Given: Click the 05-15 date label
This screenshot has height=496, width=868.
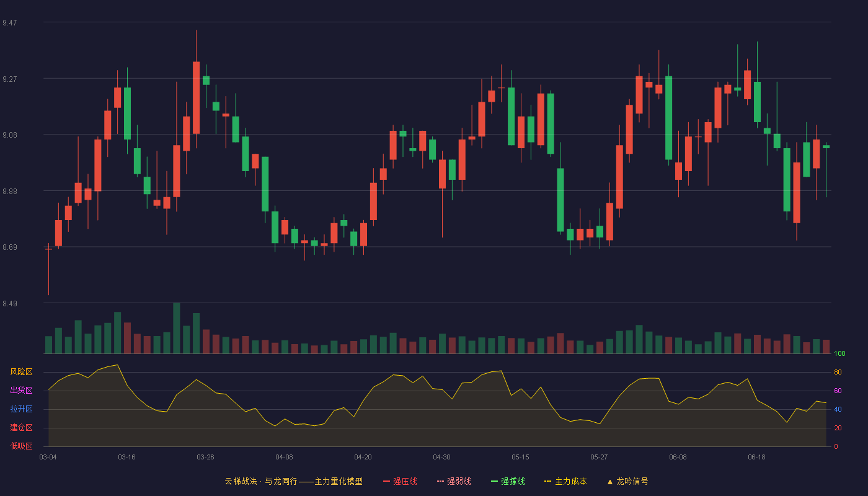Looking at the screenshot, I should (x=520, y=457).
